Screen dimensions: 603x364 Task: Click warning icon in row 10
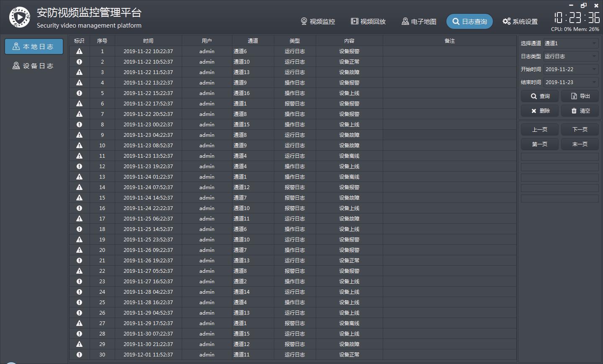[x=79, y=145]
